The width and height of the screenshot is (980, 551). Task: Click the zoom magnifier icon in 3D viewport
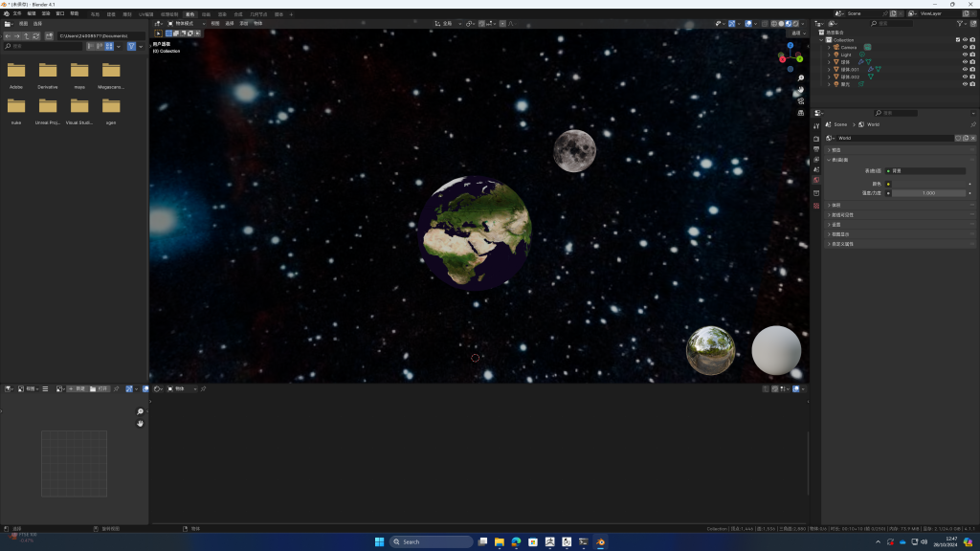coord(801,77)
